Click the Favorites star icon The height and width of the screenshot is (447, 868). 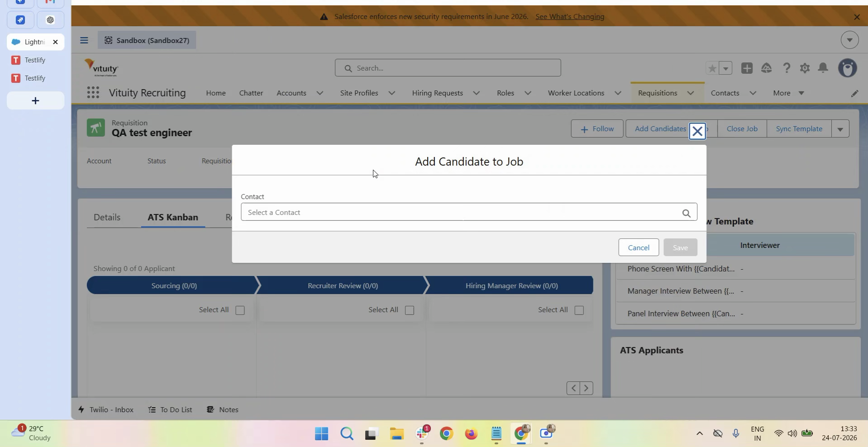pyautogui.click(x=712, y=68)
